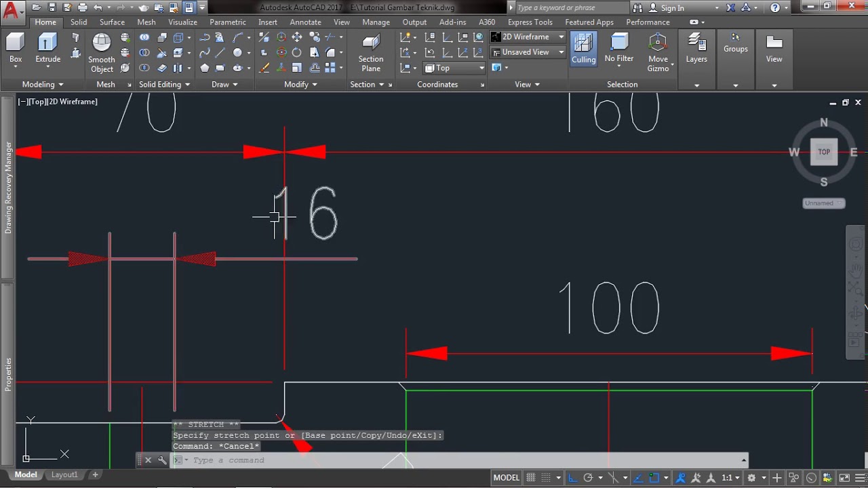Image resolution: width=868 pixels, height=488 pixels.
Task: Toggle annotation objects visibility icon
Action: pos(681,478)
